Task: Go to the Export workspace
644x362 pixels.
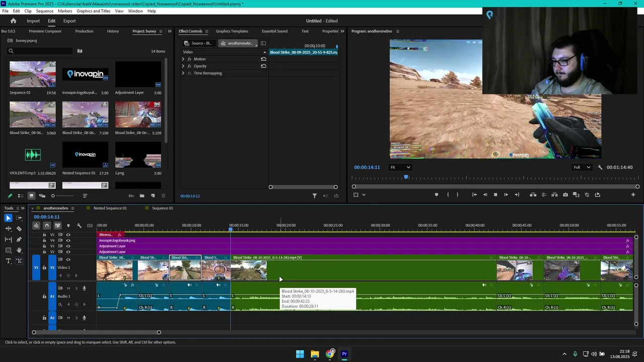Action: coord(69,21)
